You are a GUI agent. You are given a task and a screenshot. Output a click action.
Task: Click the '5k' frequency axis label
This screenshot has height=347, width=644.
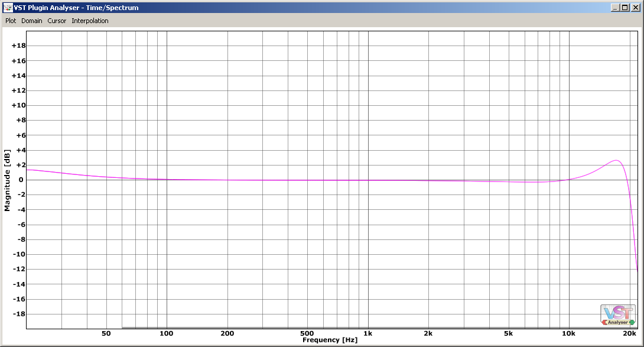tap(508, 333)
